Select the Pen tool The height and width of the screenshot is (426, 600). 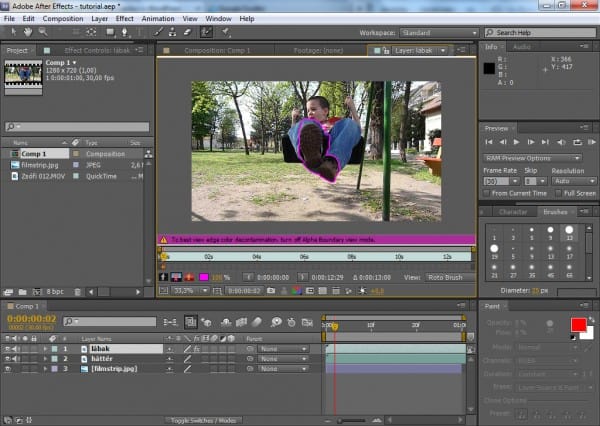(124, 33)
